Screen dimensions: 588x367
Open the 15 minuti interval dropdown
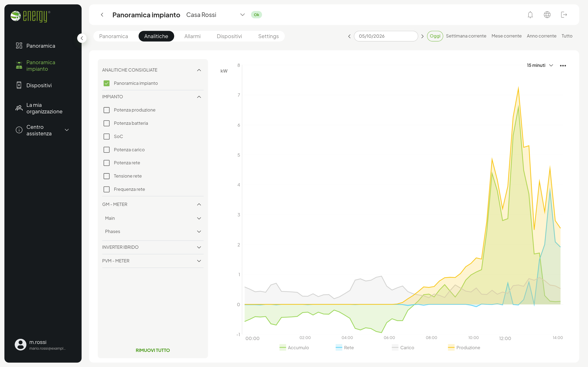(540, 65)
